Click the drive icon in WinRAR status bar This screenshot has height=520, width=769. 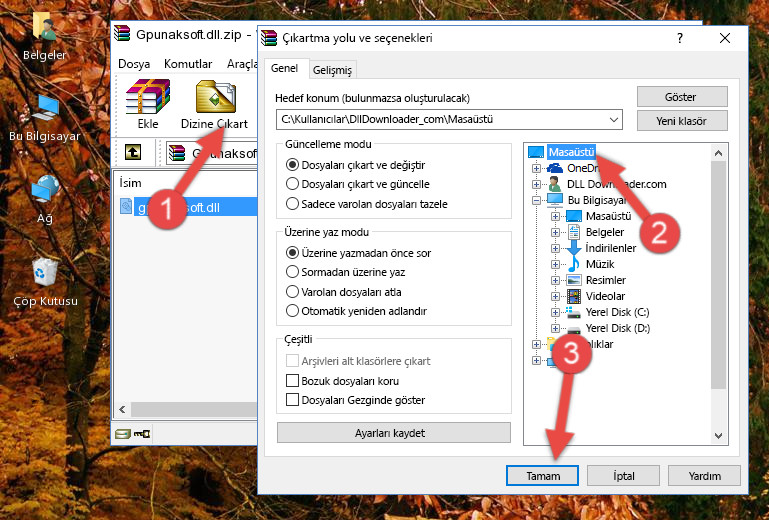(x=123, y=434)
